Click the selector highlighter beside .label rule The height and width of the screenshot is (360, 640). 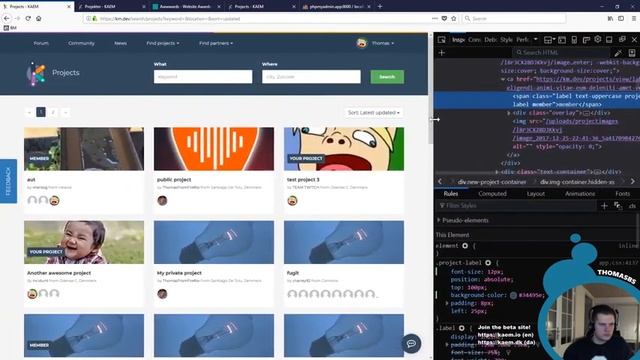(462, 328)
